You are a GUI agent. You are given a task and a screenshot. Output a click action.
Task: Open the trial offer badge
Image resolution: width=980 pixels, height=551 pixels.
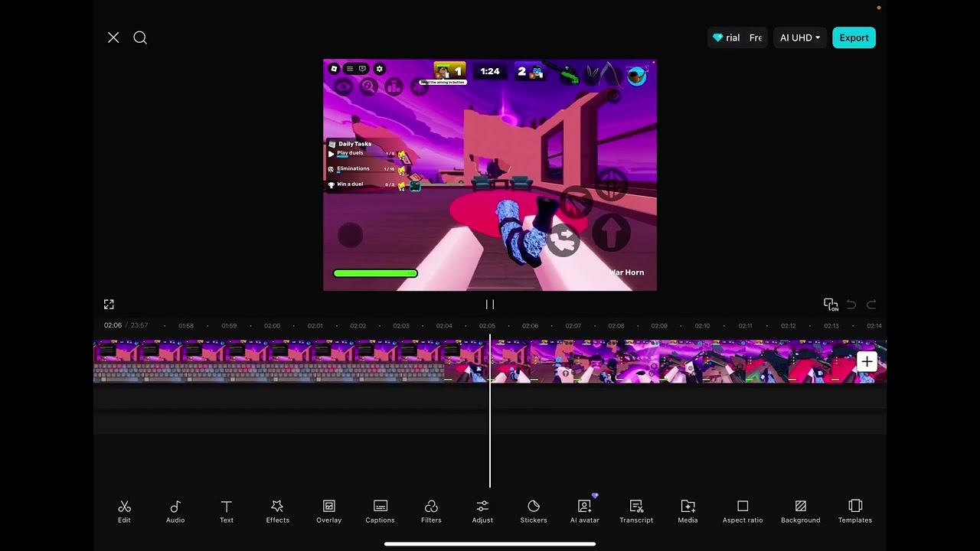click(738, 37)
